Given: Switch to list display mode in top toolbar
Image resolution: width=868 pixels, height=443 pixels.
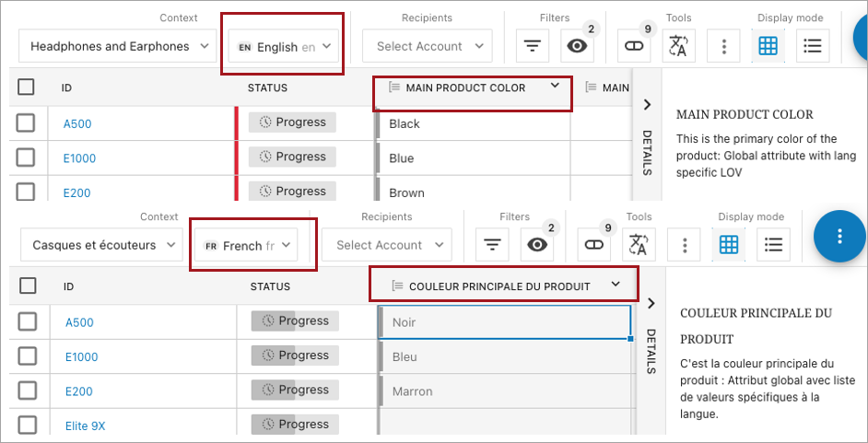Looking at the screenshot, I should (x=812, y=45).
